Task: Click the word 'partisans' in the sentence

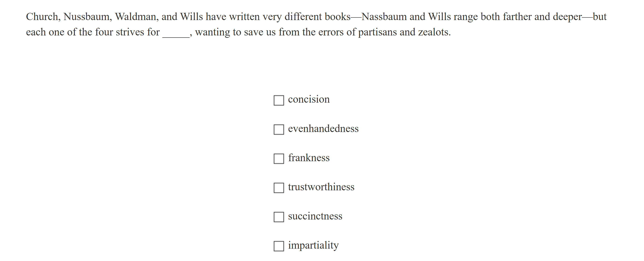Action: tap(377, 32)
